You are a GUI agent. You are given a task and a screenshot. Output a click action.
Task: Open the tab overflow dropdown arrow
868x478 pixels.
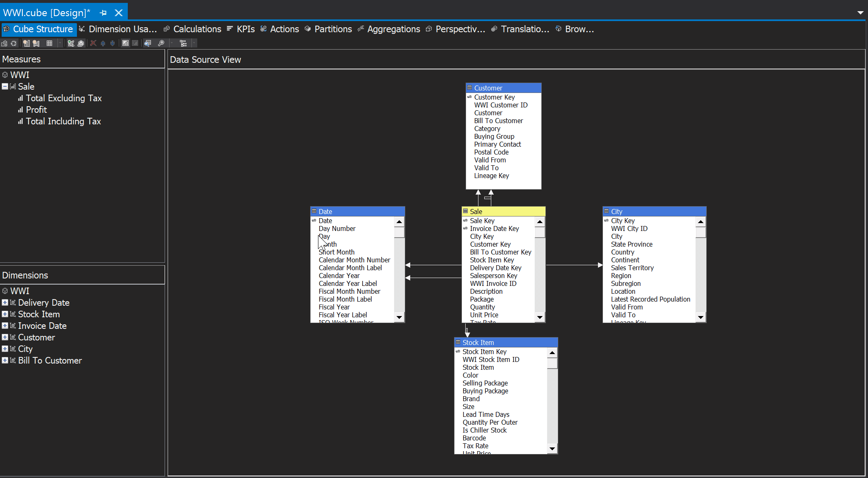(861, 13)
